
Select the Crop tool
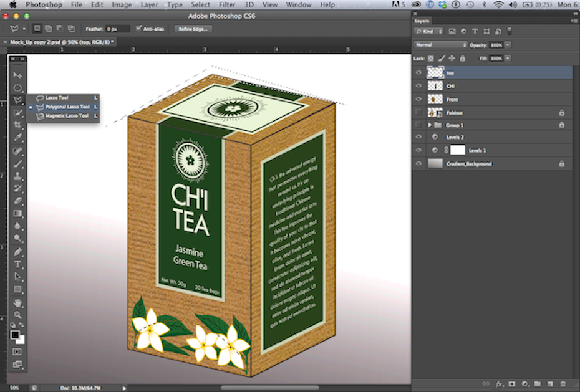(18, 125)
